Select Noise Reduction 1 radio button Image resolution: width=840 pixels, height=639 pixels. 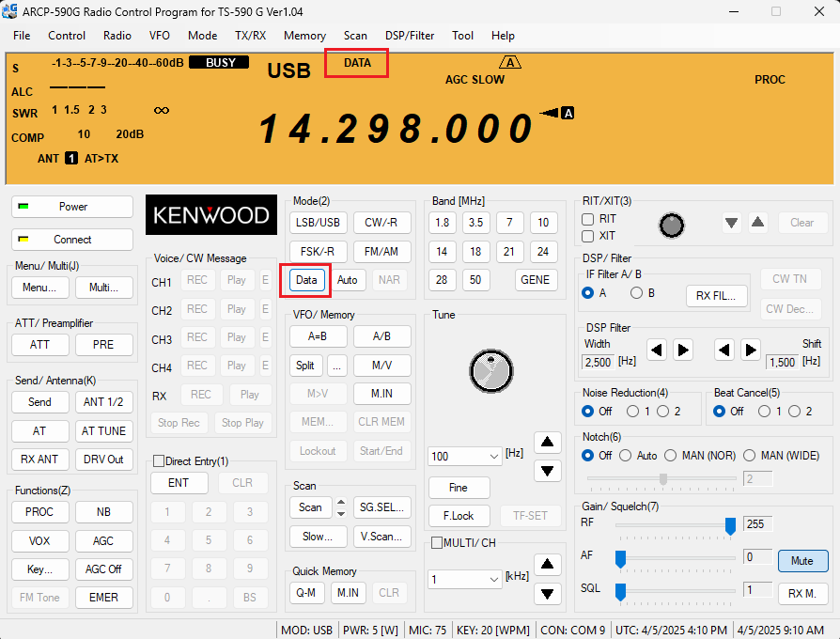click(x=632, y=412)
